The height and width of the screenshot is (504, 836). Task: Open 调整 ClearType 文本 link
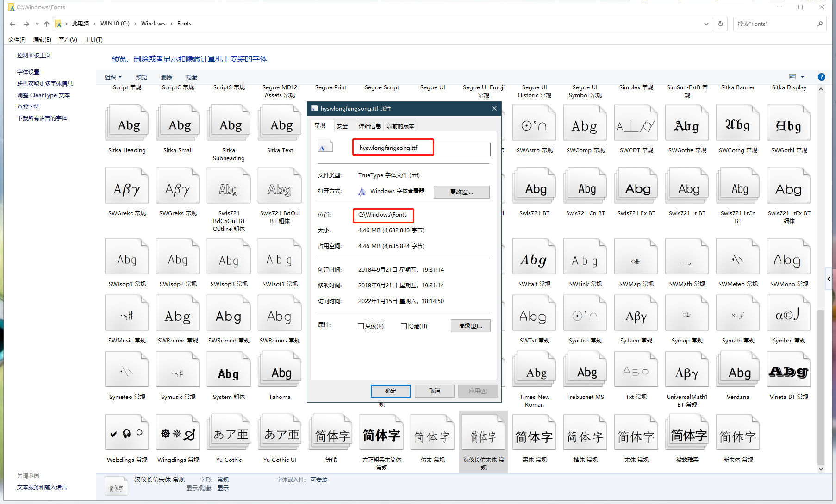(44, 95)
